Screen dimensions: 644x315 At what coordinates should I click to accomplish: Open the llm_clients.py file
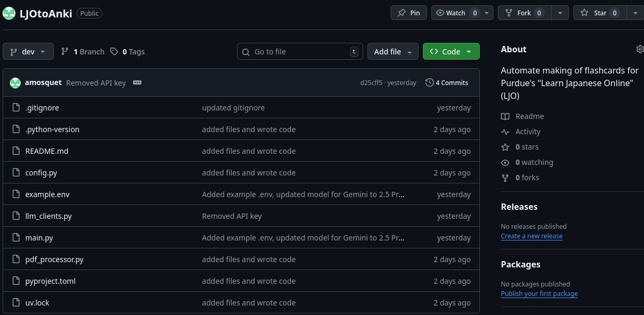[49, 216]
